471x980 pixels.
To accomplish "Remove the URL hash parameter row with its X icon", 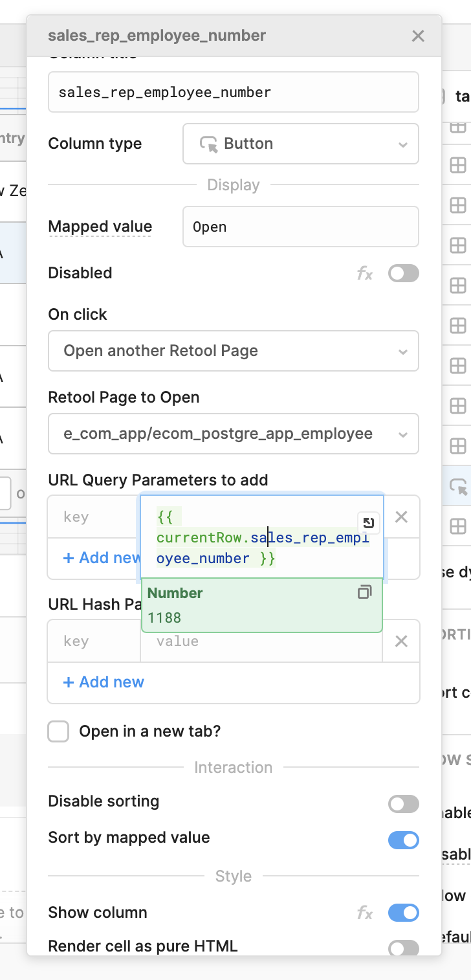I will point(401,641).
